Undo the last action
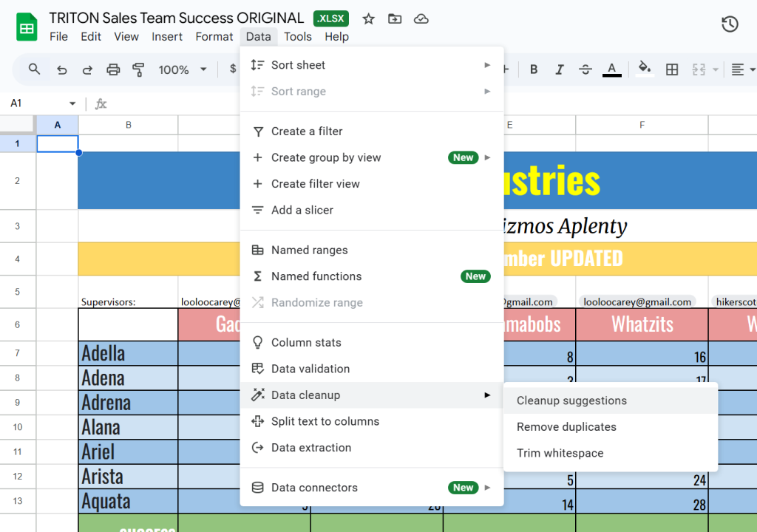This screenshot has width=757, height=532. point(62,70)
